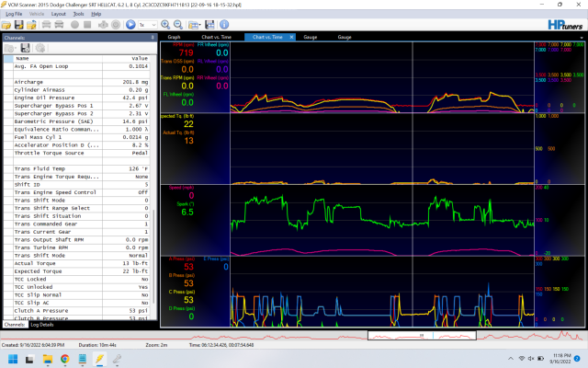
Task: Open the Tools menu
Action: 78,14
